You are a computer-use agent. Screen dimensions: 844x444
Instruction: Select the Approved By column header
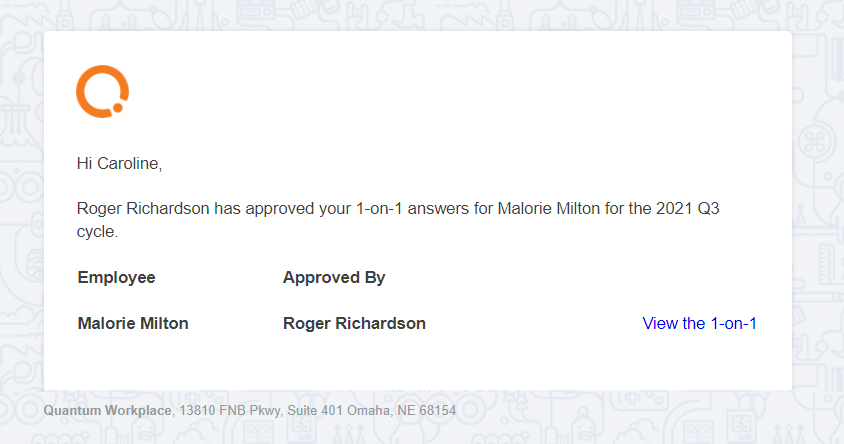[334, 278]
